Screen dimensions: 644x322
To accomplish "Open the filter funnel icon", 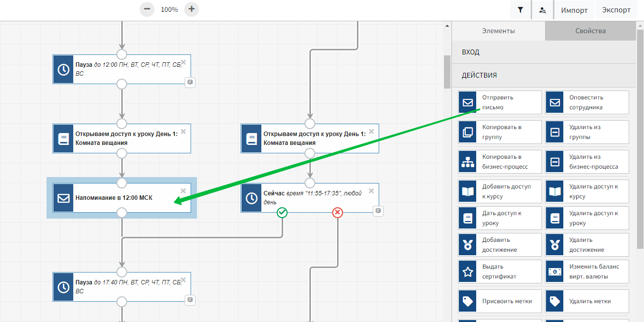I will pos(520,10).
